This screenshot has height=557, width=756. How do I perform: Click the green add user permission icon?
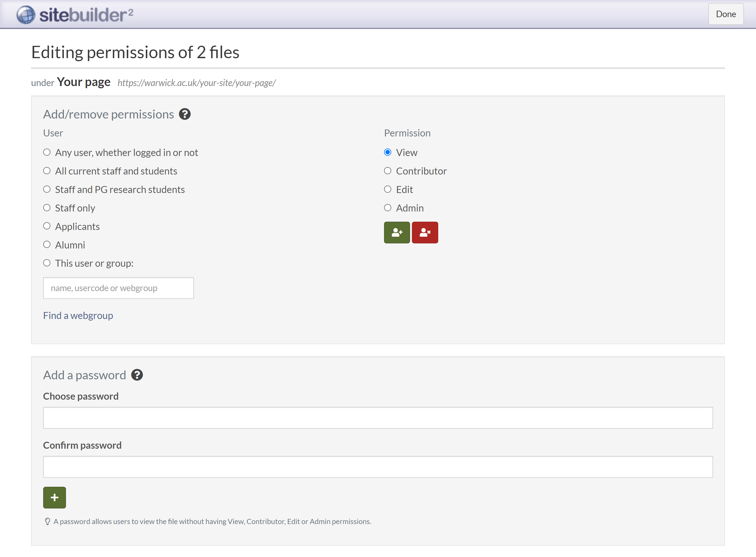[x=397, y=232]
